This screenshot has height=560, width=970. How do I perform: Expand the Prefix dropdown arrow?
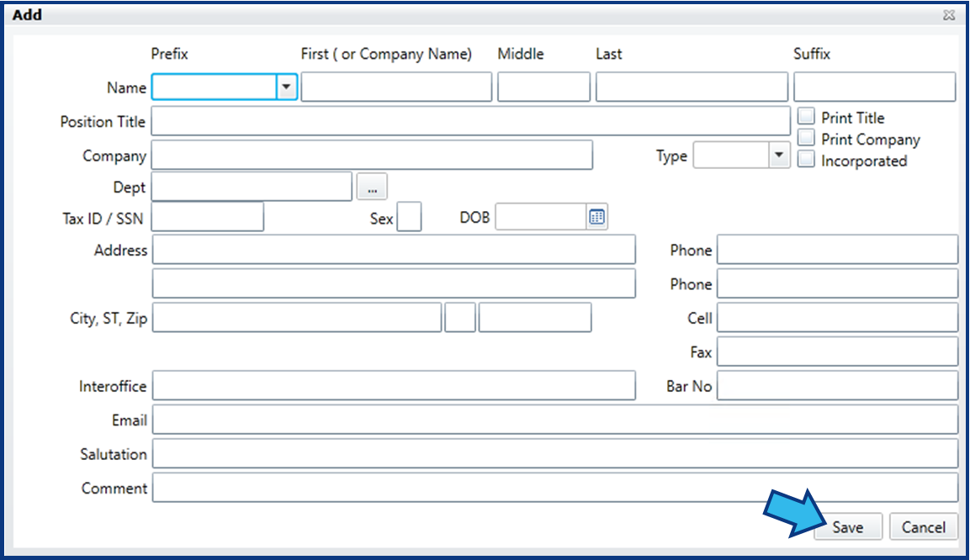(x=286, y=87)
